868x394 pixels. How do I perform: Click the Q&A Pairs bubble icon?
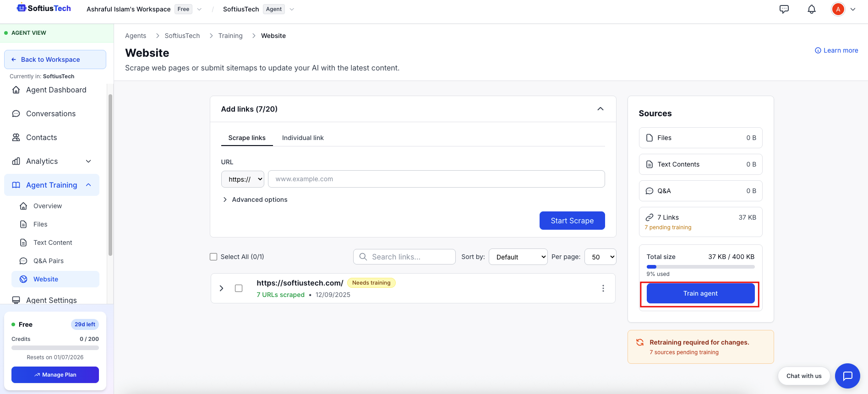point(23,261)
